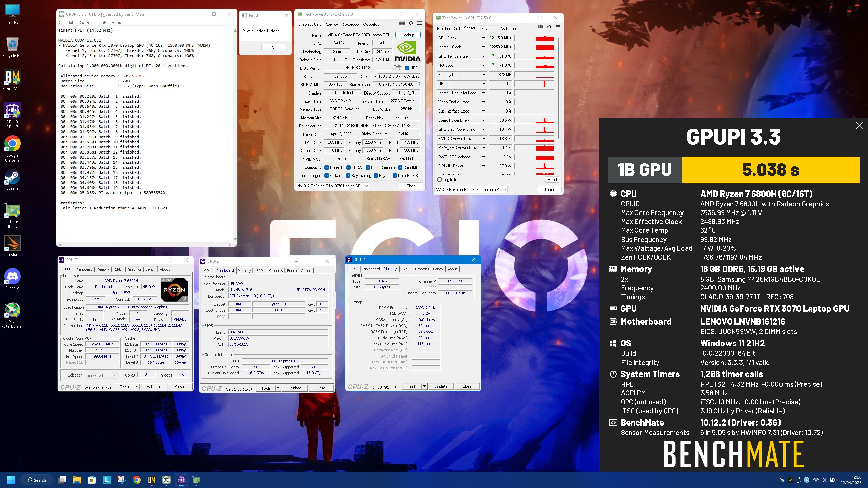Open CPUID CPU-Z desktop icon
This screenshot has width=868, height=488.
coord(13,116)
